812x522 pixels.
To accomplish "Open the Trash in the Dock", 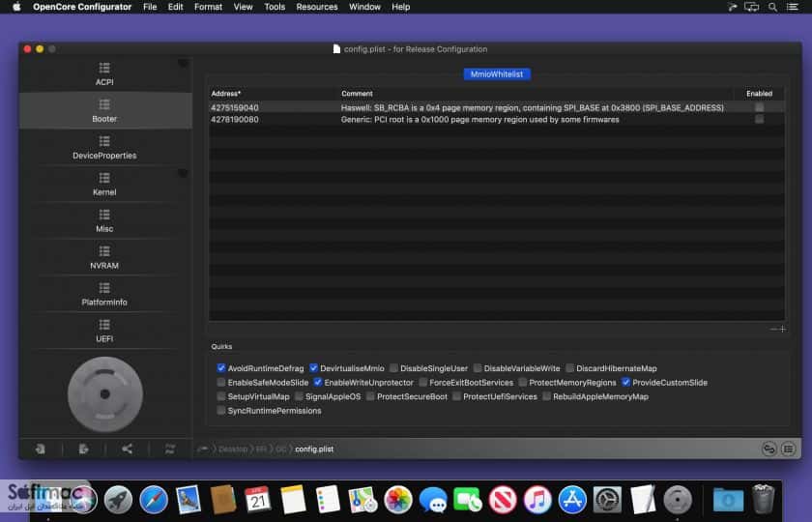I will tap(763, 499).
